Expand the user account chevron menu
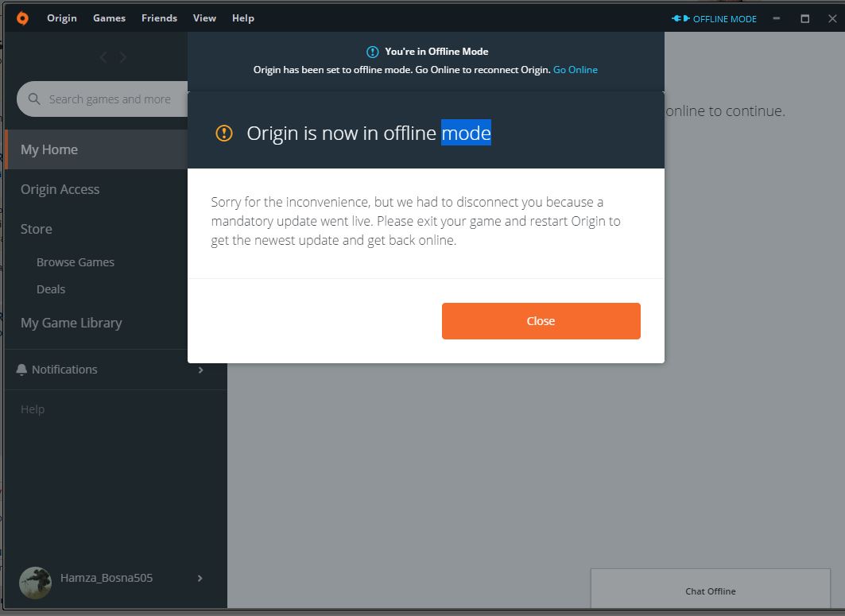 pos(200,579)
